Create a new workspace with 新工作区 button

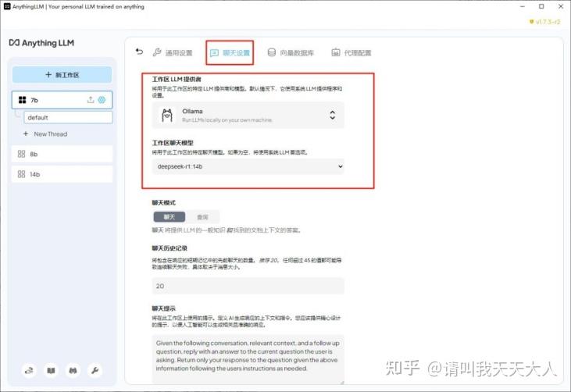pyautogui.click(x=62, y=75)
